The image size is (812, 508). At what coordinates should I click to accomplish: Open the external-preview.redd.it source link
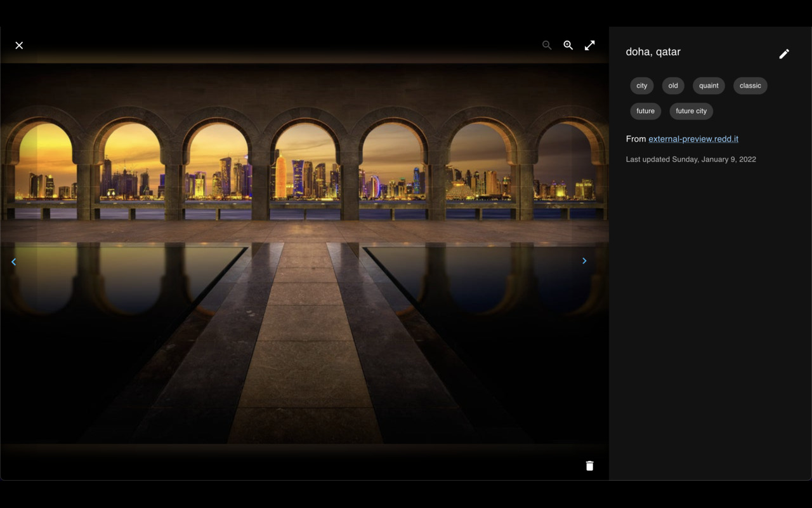[x=693, y=139]
